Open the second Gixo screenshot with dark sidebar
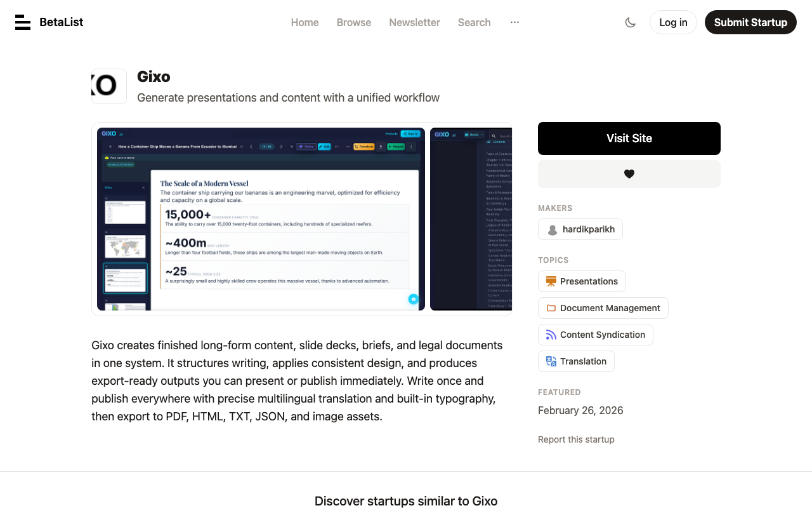The image size is (812, 508). click(x=471, y=219)
